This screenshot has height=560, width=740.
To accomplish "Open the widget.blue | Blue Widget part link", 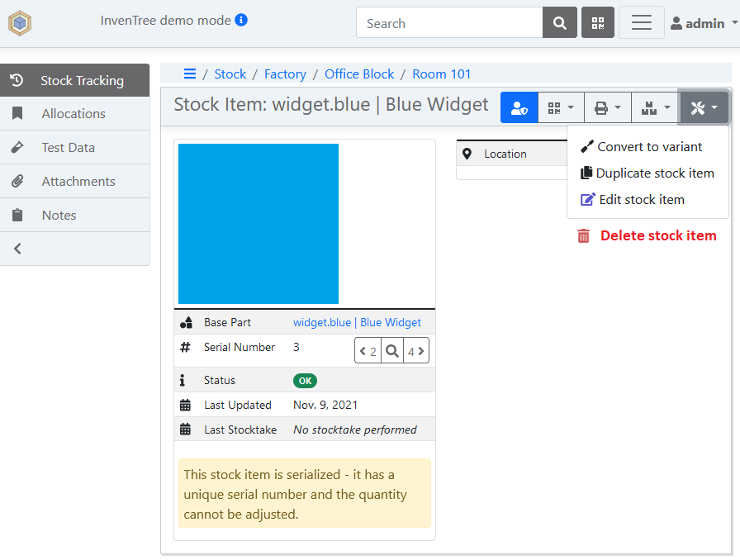I will pyautogui.click(x=357, y=322).
